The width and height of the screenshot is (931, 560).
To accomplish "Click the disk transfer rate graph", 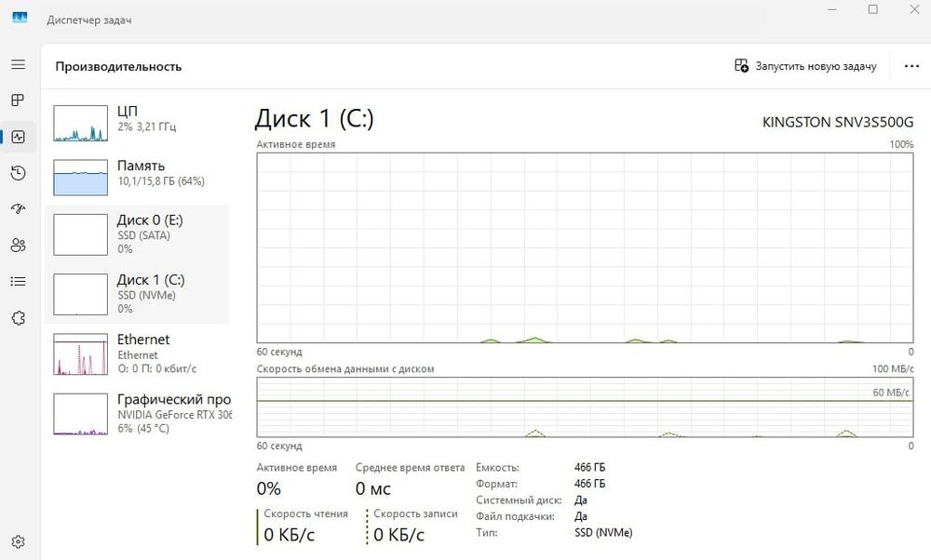I will (585, 407).
